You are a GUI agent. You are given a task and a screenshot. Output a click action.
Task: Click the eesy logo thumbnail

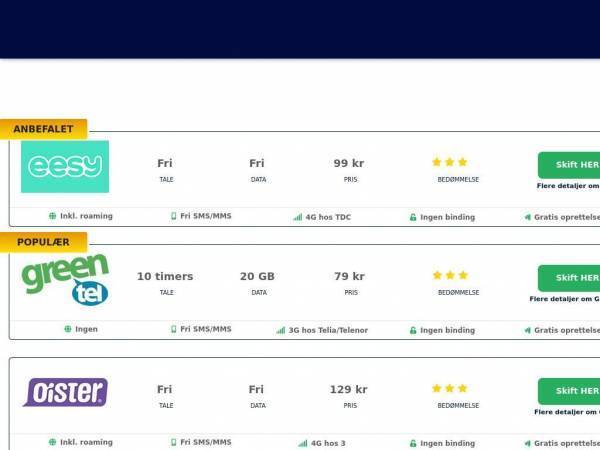pos(65,166)
